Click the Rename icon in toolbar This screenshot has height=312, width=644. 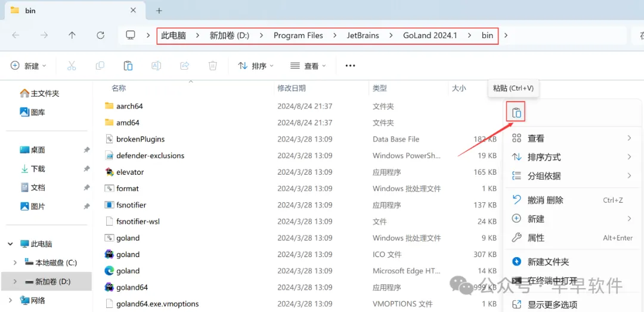[156, 66]
